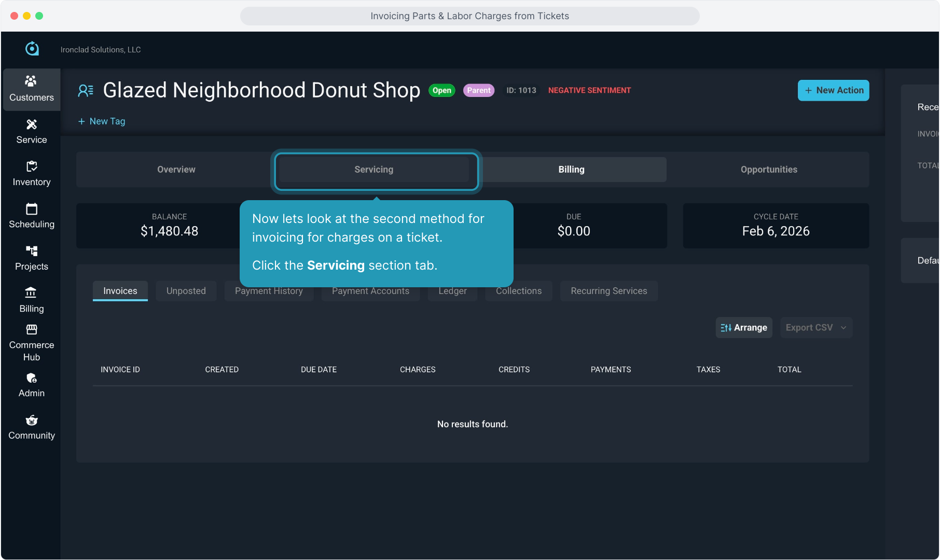The height and width of the screenshot is (560, 940).
Task: Select the Projects sidebar icon
Action: 31,251
